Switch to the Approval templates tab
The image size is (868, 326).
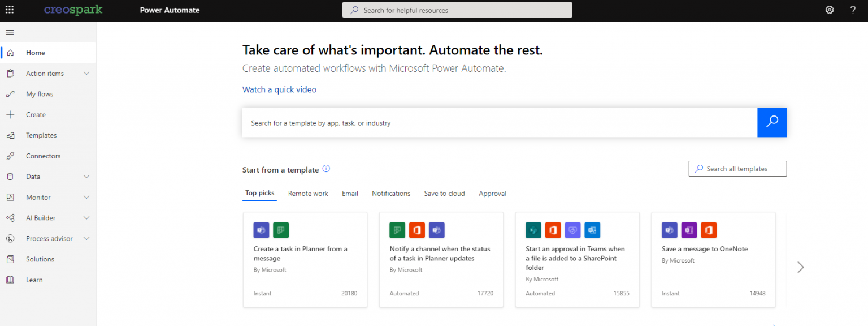[492, 193]
